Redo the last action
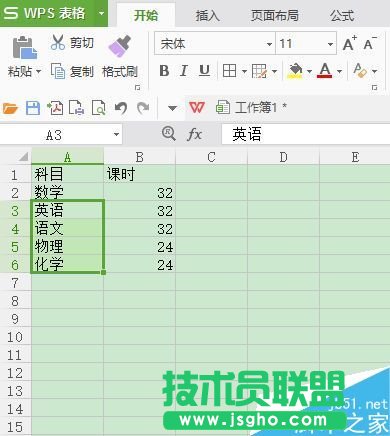 143,108
